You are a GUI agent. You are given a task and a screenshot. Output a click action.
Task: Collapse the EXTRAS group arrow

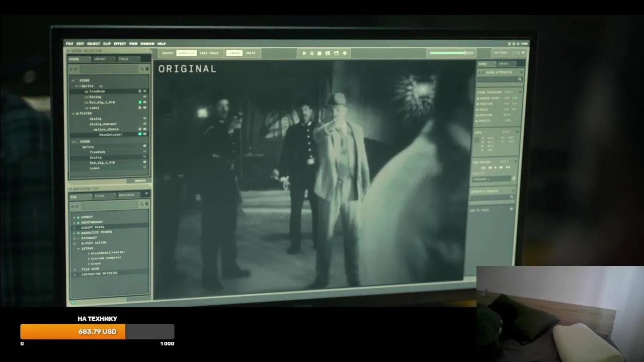pyautogui.click(x=78, y=249)
